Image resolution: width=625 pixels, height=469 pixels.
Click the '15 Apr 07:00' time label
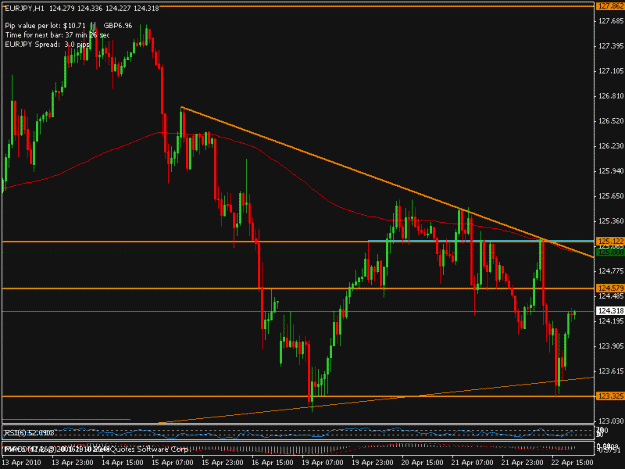click(172, 463)
